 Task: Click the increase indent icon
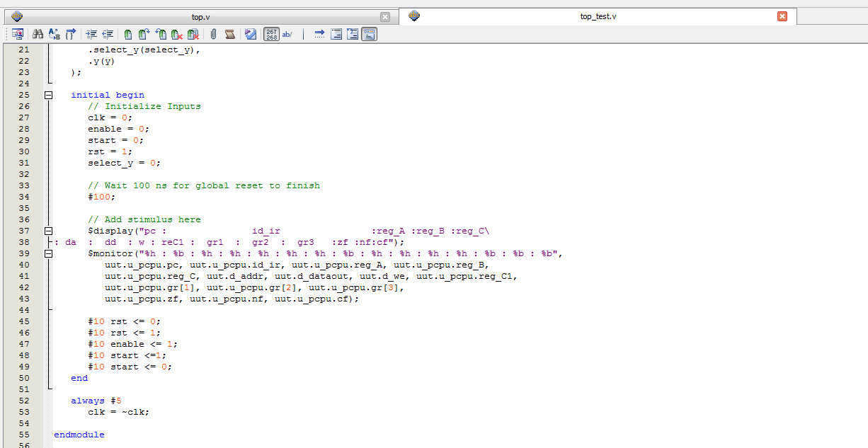(92, 33)
